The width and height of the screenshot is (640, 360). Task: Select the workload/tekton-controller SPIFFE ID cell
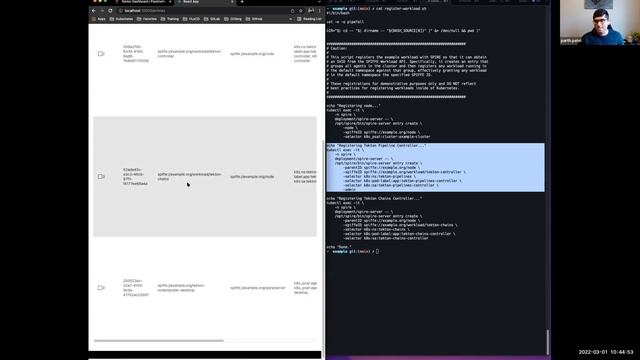(189, 54)
